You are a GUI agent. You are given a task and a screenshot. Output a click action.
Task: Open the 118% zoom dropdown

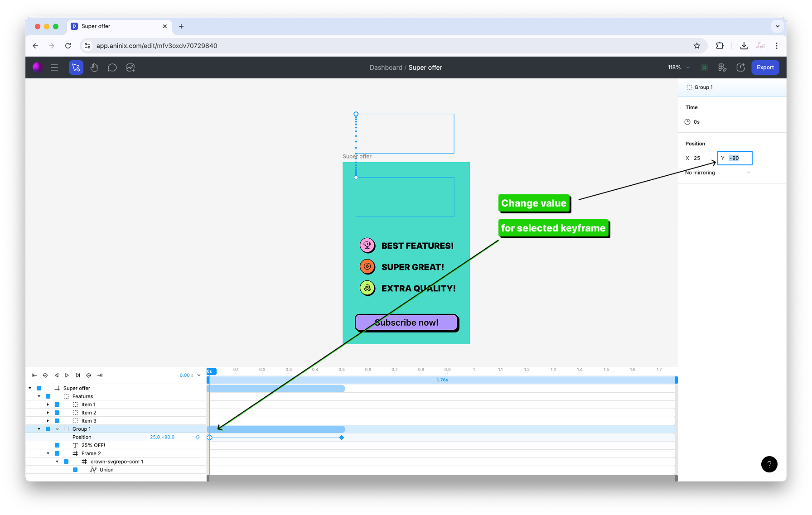tap(679, 67)
